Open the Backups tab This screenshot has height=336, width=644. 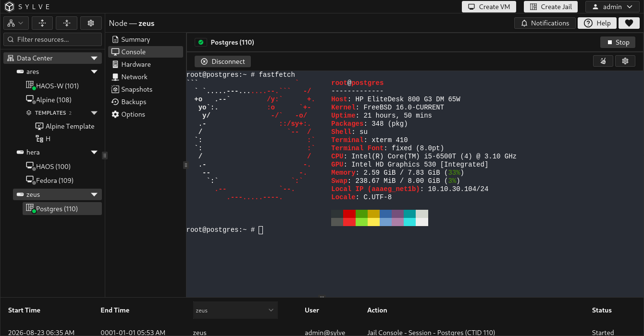(146, 102)
